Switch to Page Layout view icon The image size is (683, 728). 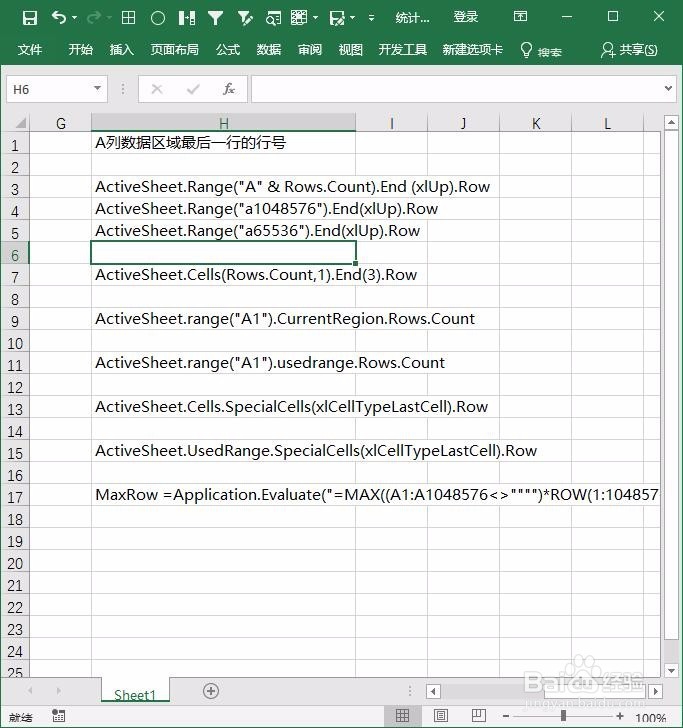point(441,716)
